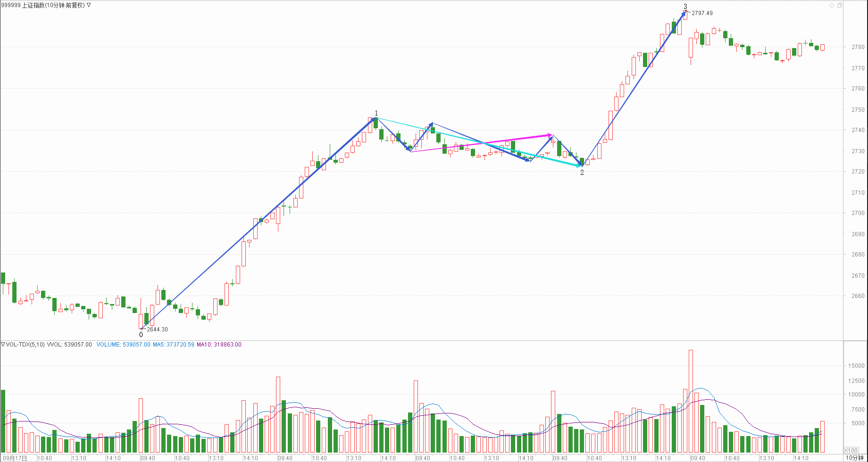Click the 2644.30 low price marker
Screen dimensions: 868x462
point(157,330)
